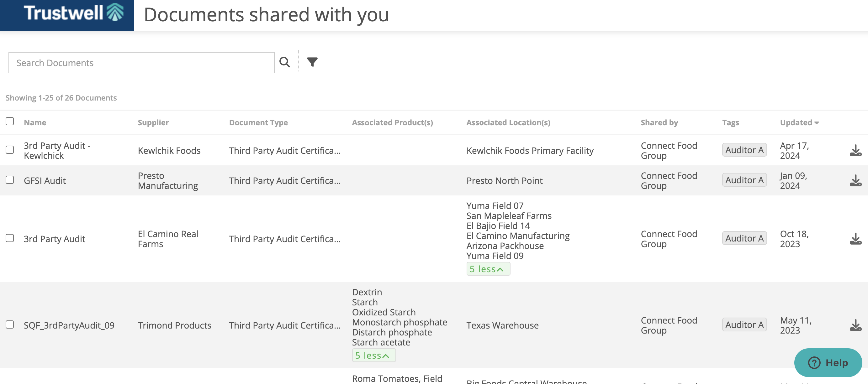Open 3rd Party Audit from El Camino Real Farms
Screen dimensions: 868x384
(54, 239)
